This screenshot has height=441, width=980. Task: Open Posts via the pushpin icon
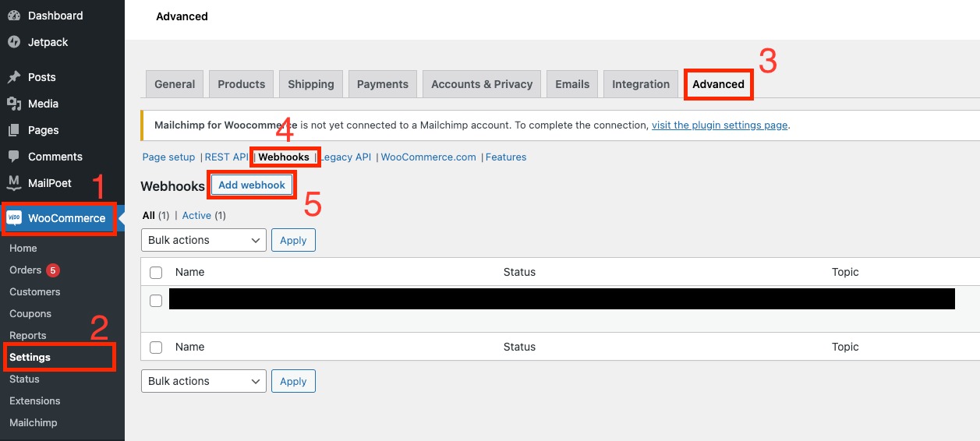(13, 77)
